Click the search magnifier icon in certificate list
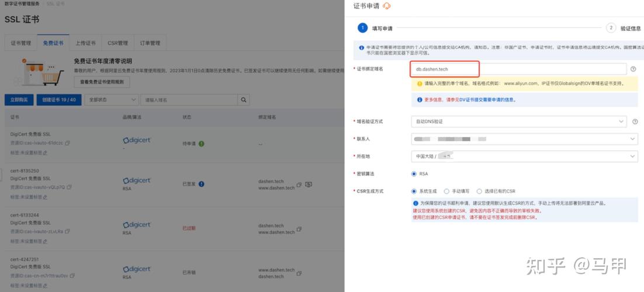This screenshot has height=292, width=644. point(244,100)
